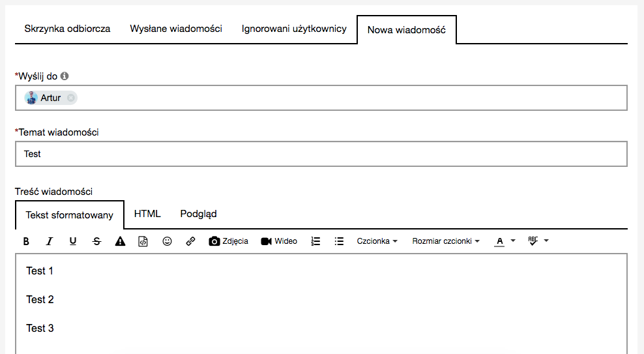Image resolution: width=644 pixels, height=354 pixels.
Task: Click the line "Test 3" in editor
Action: coord(40,329)
